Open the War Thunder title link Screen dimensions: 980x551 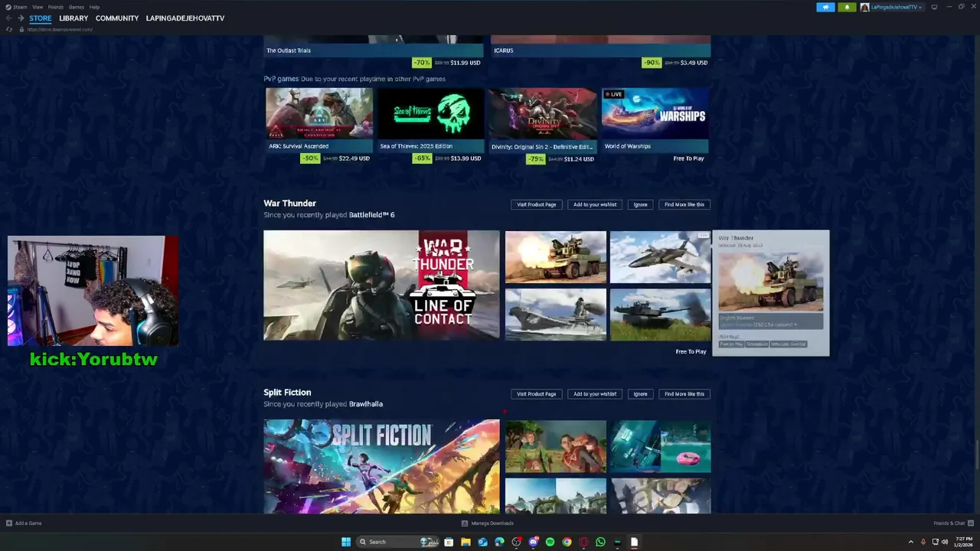(289, 203)
